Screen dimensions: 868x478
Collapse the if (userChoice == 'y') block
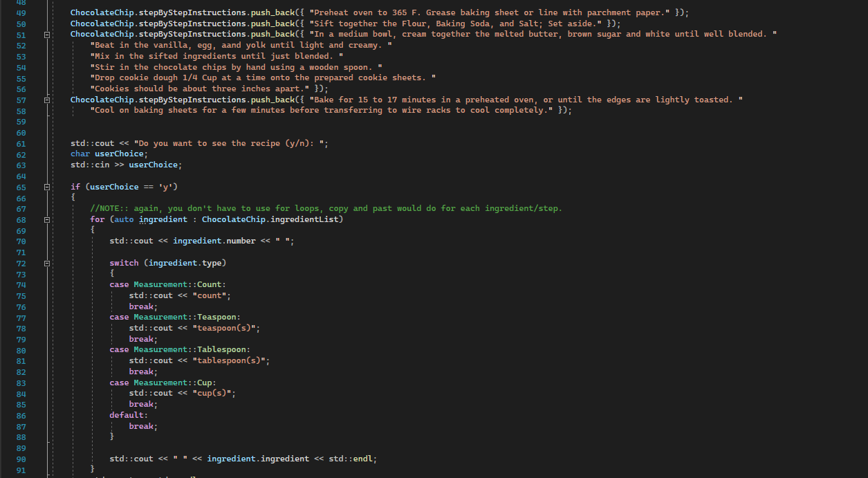[46, 186]
